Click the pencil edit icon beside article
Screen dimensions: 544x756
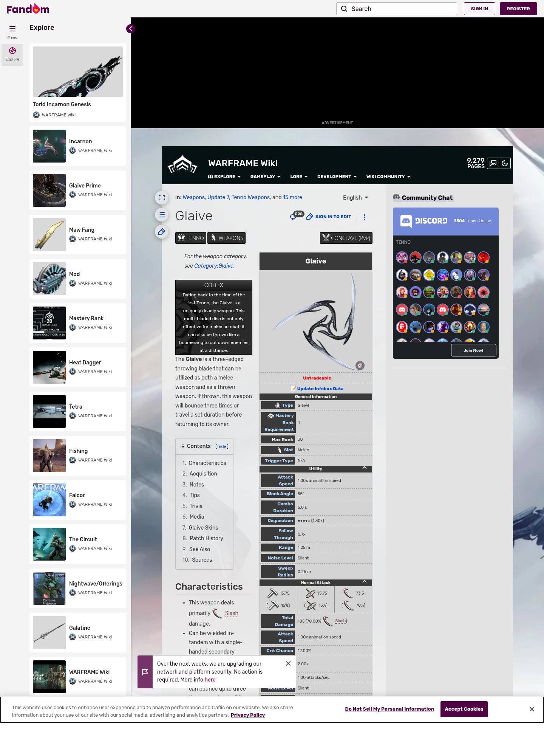tap(162, 232)
